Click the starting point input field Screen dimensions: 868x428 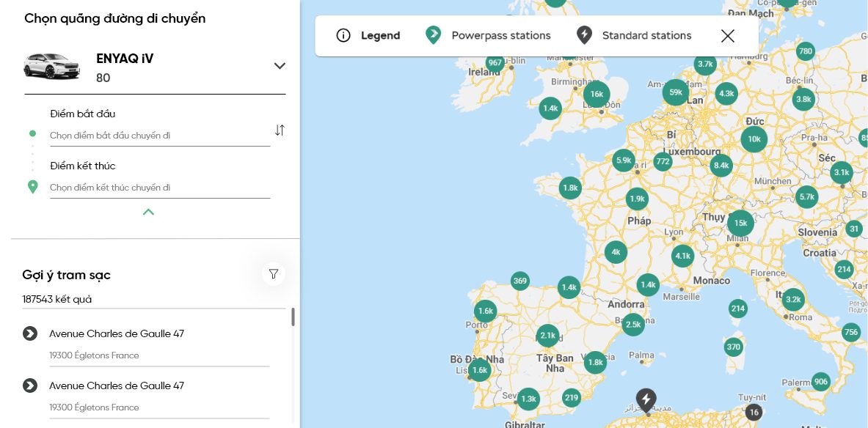coord(159,136)
